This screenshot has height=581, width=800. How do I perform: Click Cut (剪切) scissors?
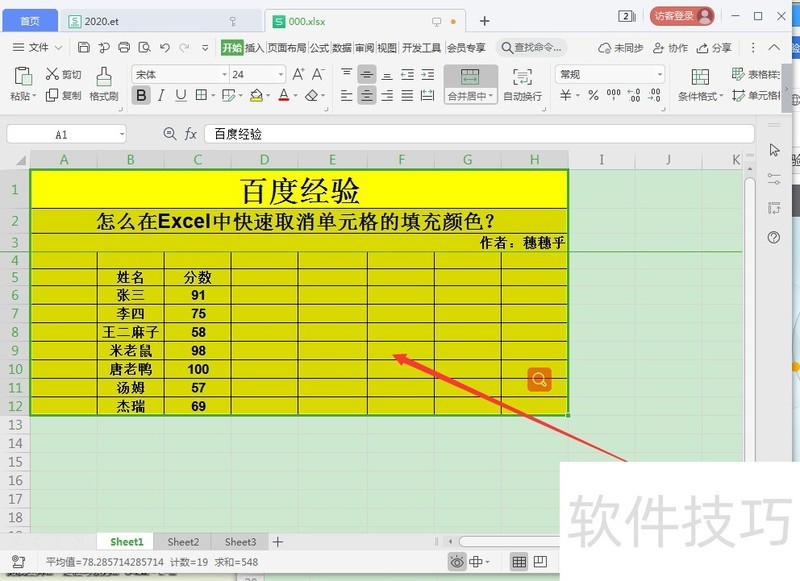(63, 74)
